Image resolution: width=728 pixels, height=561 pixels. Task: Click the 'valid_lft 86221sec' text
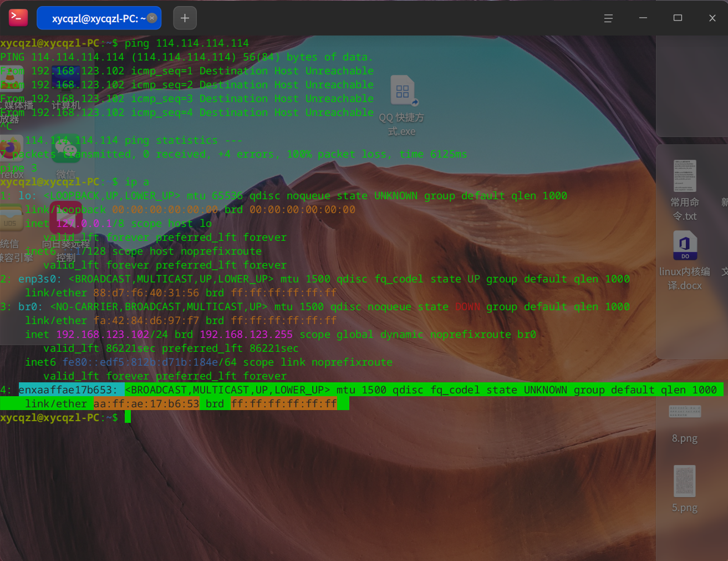tap(99, 348)
